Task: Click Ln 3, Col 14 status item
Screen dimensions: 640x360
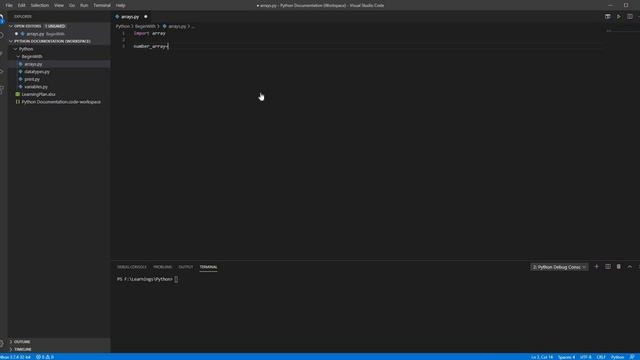Action: click(542, 357)
